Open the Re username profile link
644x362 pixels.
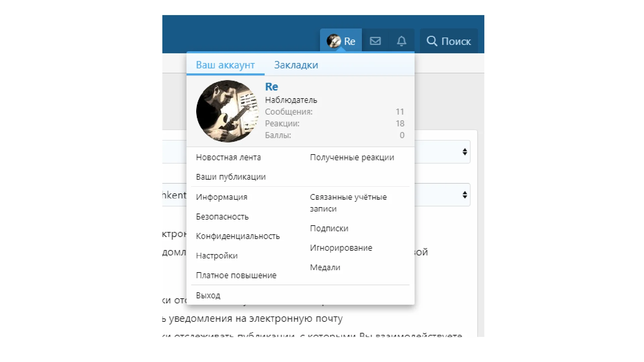(x=271, y=87)
